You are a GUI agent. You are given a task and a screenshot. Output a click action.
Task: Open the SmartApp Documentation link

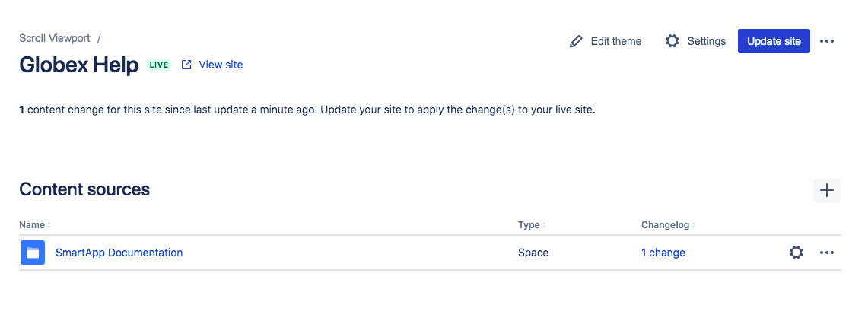point(119,253)
